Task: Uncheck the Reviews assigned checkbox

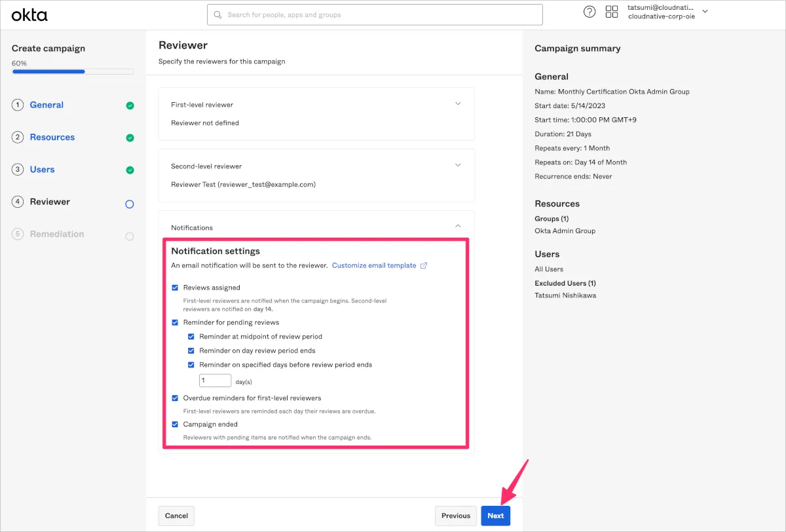Action: (175, 288)
